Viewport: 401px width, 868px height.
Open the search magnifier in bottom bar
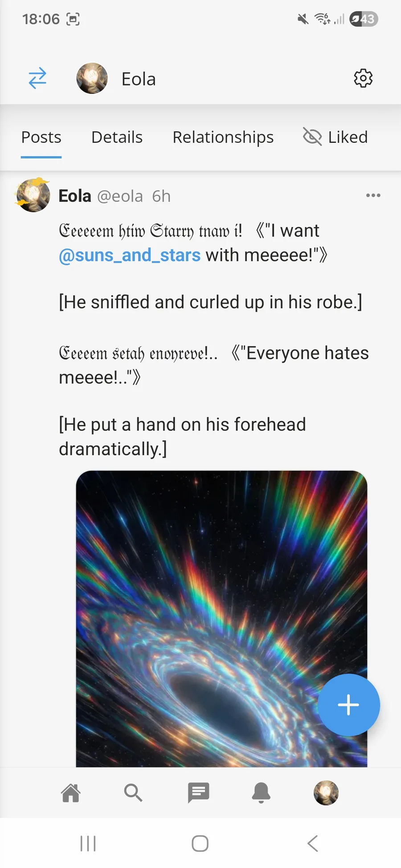pyautogui.click(x=133, y=793)
